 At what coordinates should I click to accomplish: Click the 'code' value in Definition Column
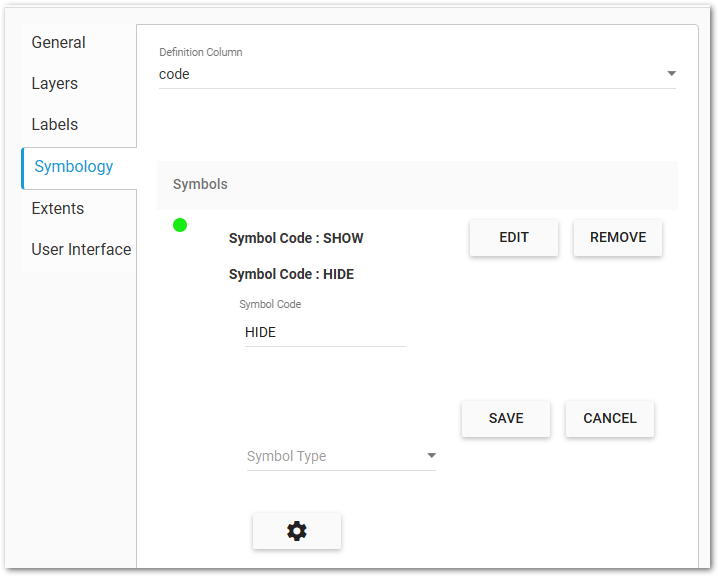pos(175,74)
